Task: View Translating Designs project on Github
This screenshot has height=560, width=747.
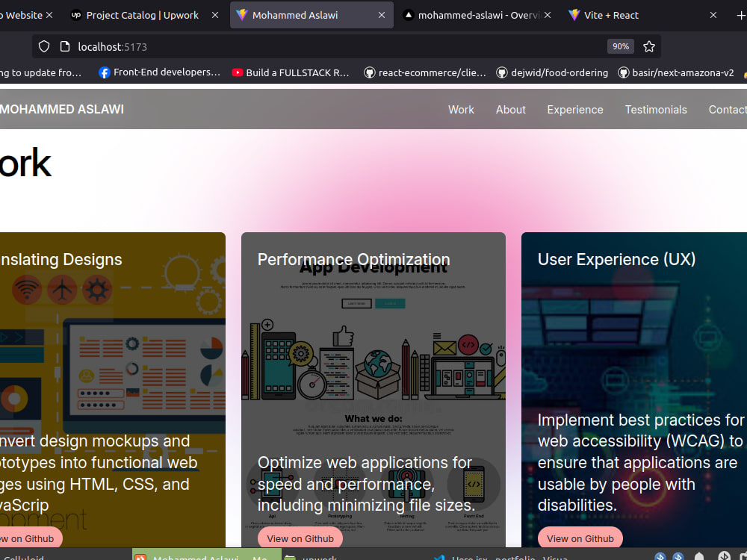Action: (31, 538)
